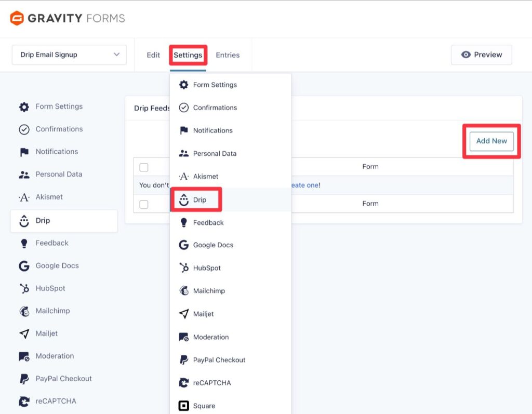
Task: Switch to the Entries tab
Action: click(x=228, y=55)
